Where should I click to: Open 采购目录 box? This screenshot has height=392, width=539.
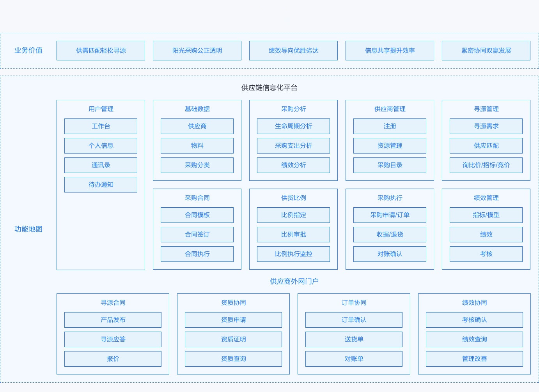point(390,165)
